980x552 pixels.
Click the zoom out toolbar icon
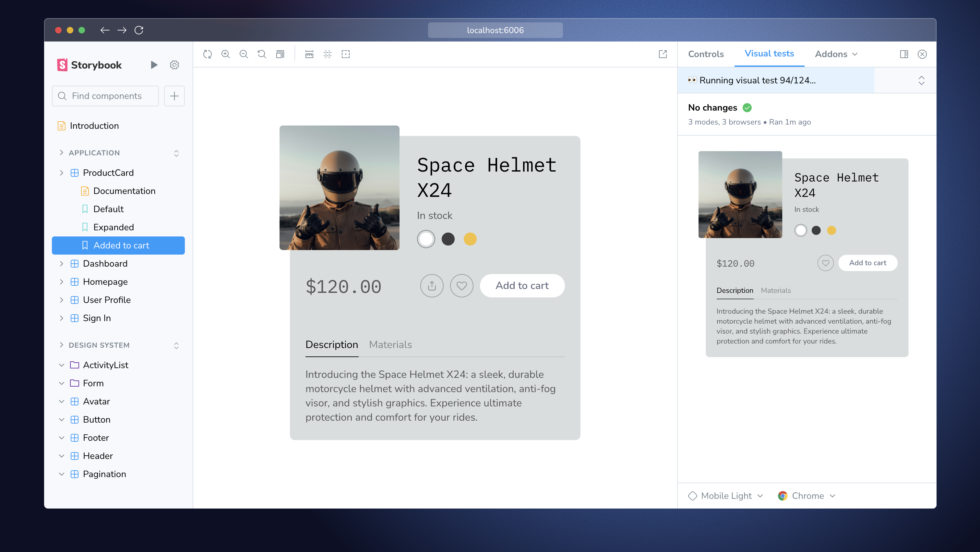(244, 54)
